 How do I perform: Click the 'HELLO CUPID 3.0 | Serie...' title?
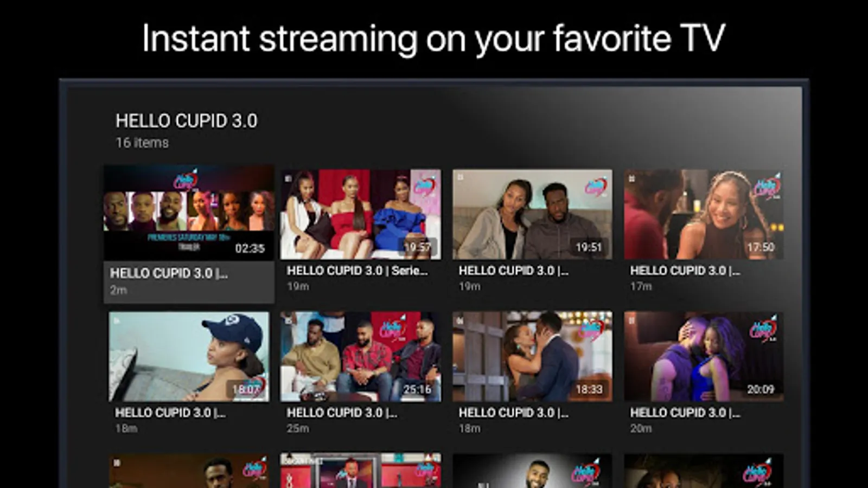tap(357, 271)
